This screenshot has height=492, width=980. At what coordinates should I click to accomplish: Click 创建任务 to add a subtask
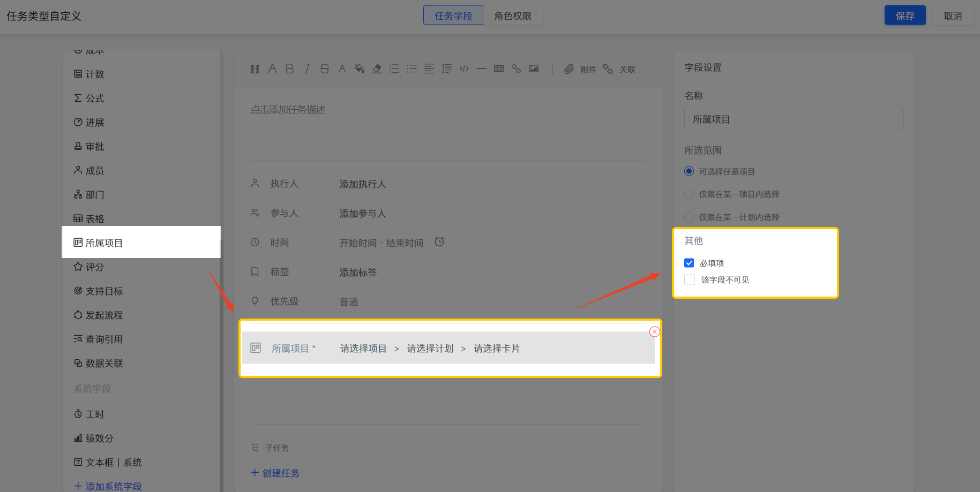pos(275,473)
